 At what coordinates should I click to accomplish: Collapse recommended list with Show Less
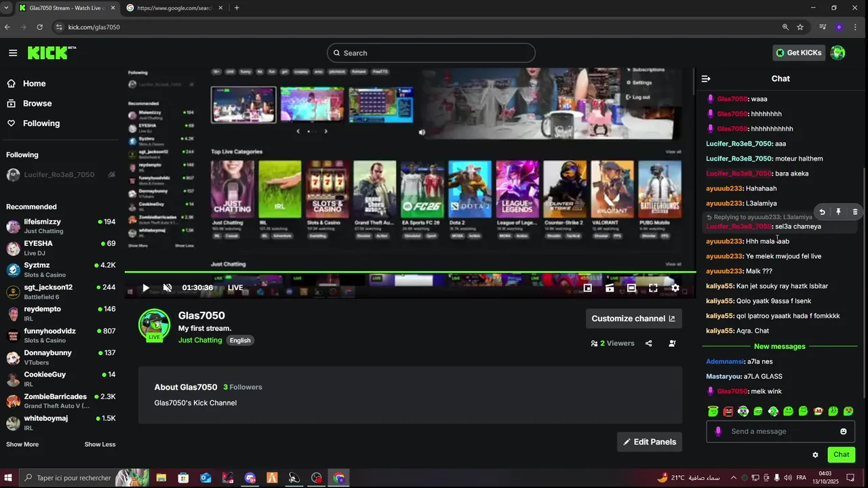pyautogui.click(x=100, y=445)
